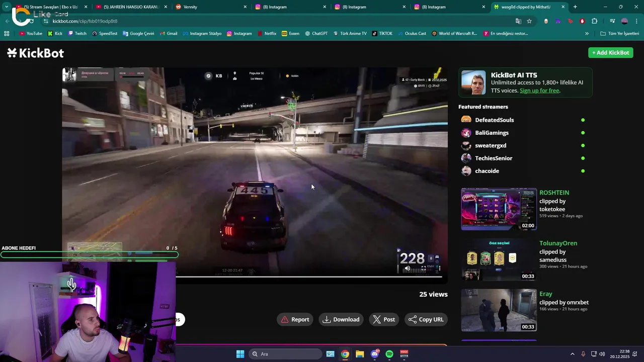Open the Chrome profile avatar
The height and width of the screenshot is (362, 644).
coord(624,21)
